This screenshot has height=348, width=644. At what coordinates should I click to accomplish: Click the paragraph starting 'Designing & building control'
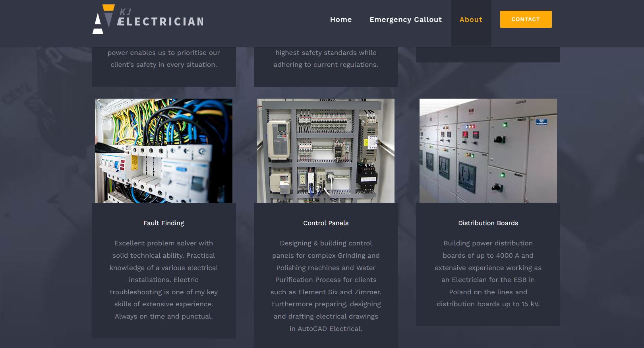tap(326, 286)
